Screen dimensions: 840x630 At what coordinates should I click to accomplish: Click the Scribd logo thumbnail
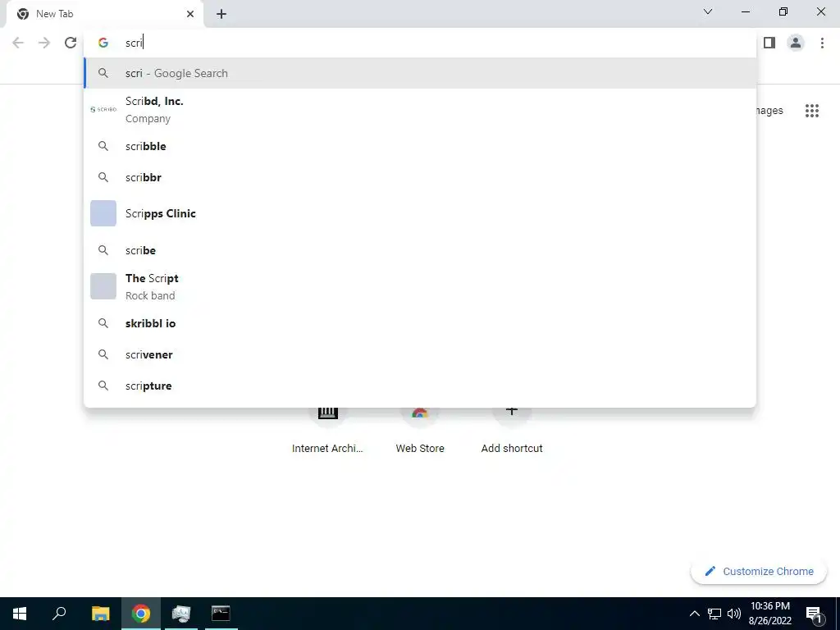pos(103,109)
